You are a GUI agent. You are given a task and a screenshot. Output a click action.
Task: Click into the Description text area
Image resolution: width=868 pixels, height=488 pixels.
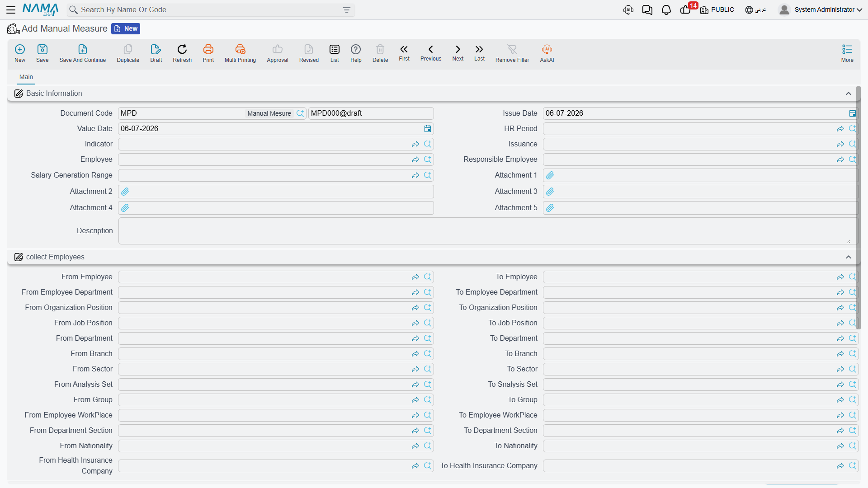tap(487, 231)
